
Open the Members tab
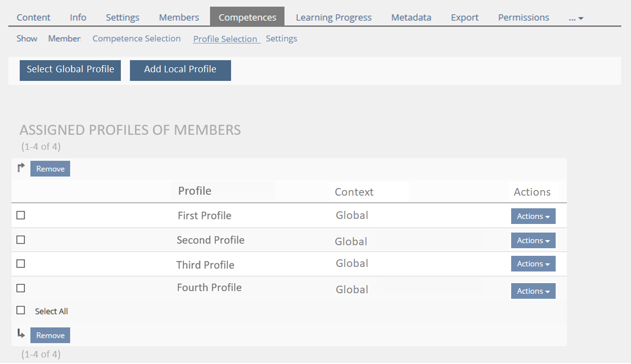179,18
